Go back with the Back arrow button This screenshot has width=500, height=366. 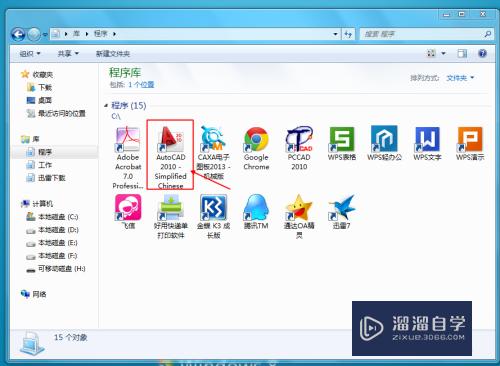(18, 34)
